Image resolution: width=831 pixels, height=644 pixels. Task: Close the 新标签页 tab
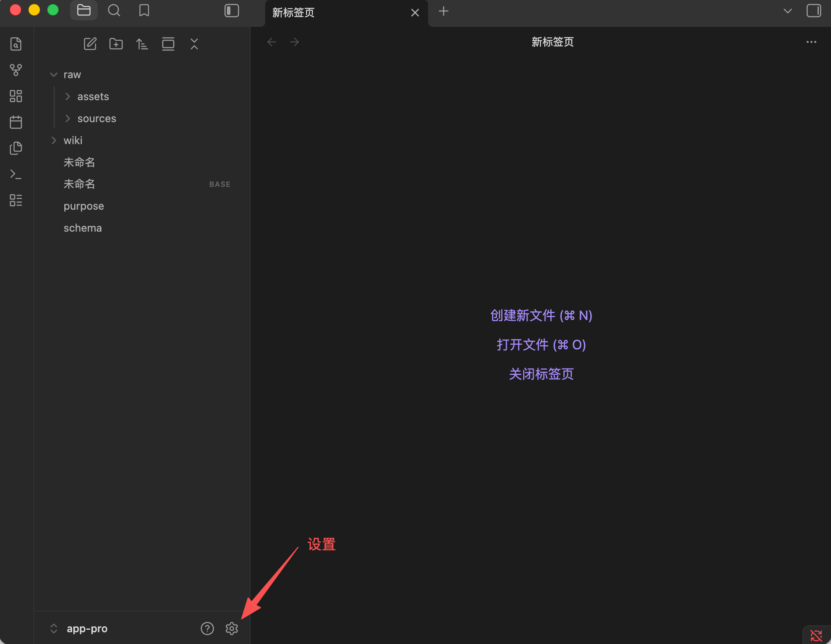coord(415,13)
